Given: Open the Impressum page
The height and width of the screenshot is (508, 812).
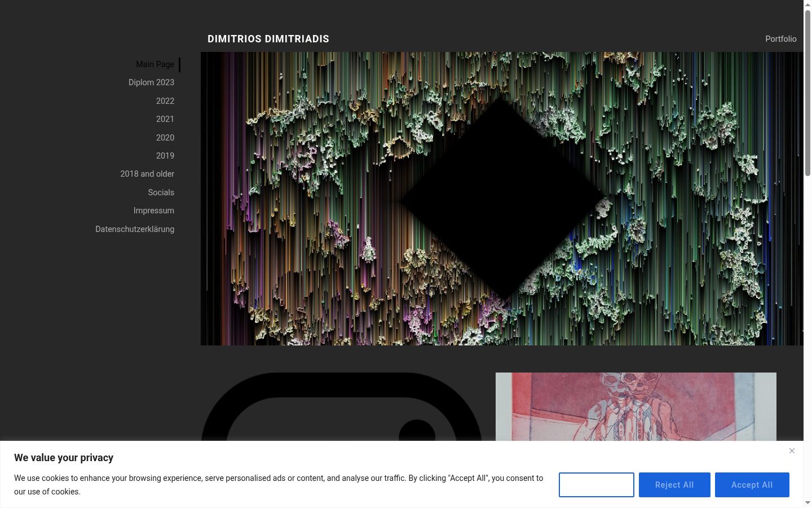Looking at the screenshot, I should (154, 211).
